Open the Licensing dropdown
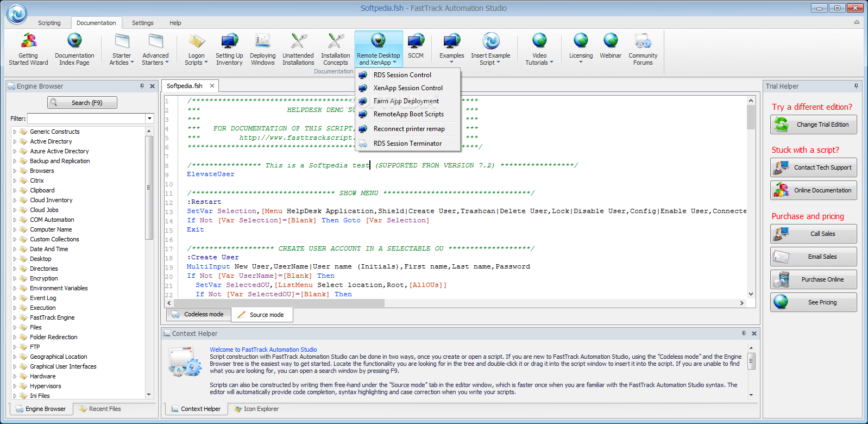This screenshot has width=868, height=424. click(x=581, y=48)
